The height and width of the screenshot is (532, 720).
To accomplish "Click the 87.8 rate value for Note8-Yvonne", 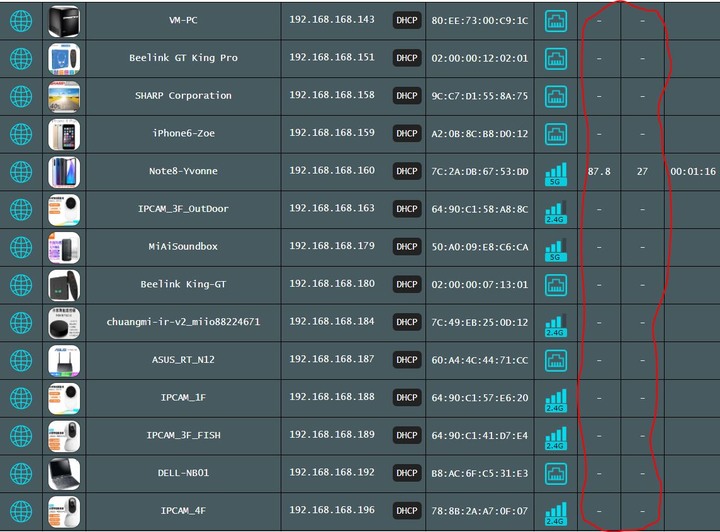I will [599, 172].
